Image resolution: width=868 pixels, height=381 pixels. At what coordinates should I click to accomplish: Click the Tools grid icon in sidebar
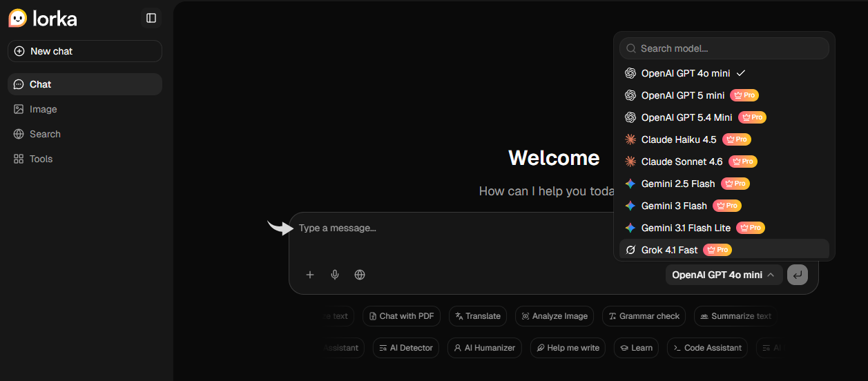tap(19, 159)
